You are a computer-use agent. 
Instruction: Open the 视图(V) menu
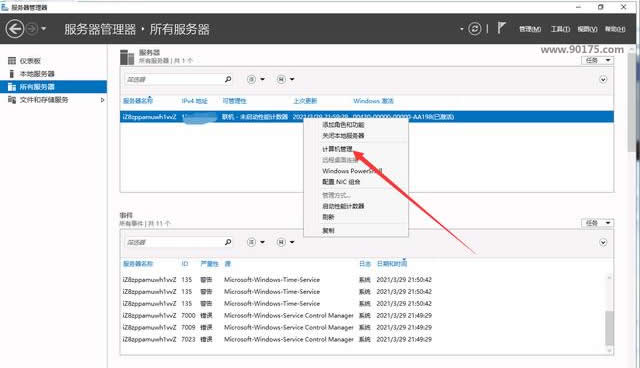pyautogui.click(x=587, y=29)
